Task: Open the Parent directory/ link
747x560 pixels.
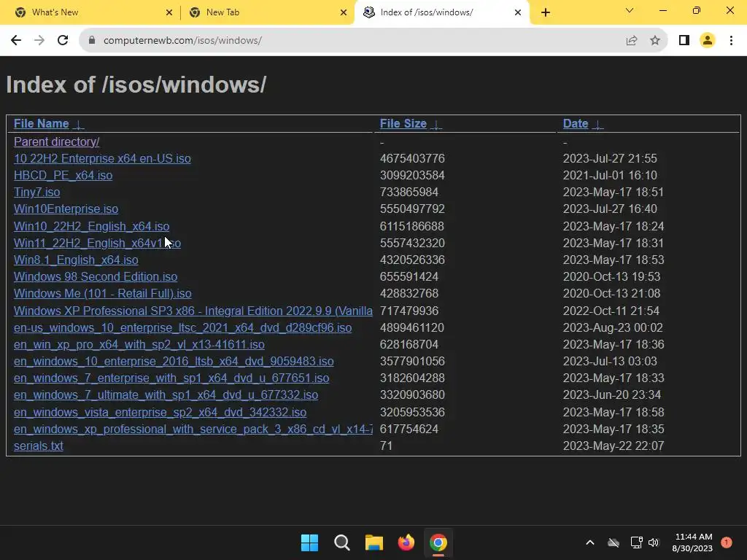Action: coord(57,142)
